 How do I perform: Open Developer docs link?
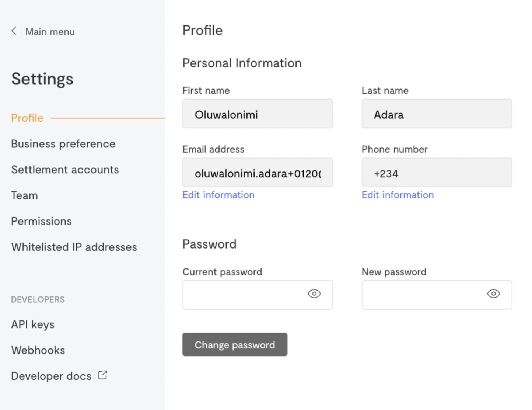51,376
